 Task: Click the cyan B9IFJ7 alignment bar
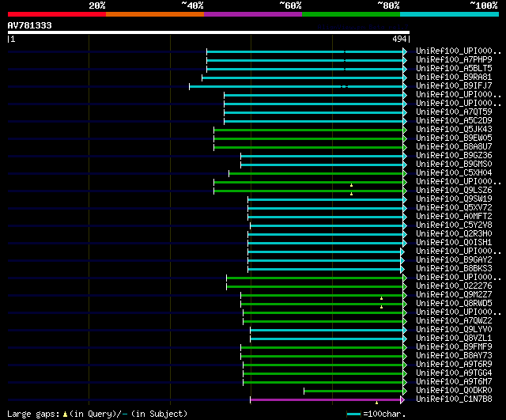296,86
